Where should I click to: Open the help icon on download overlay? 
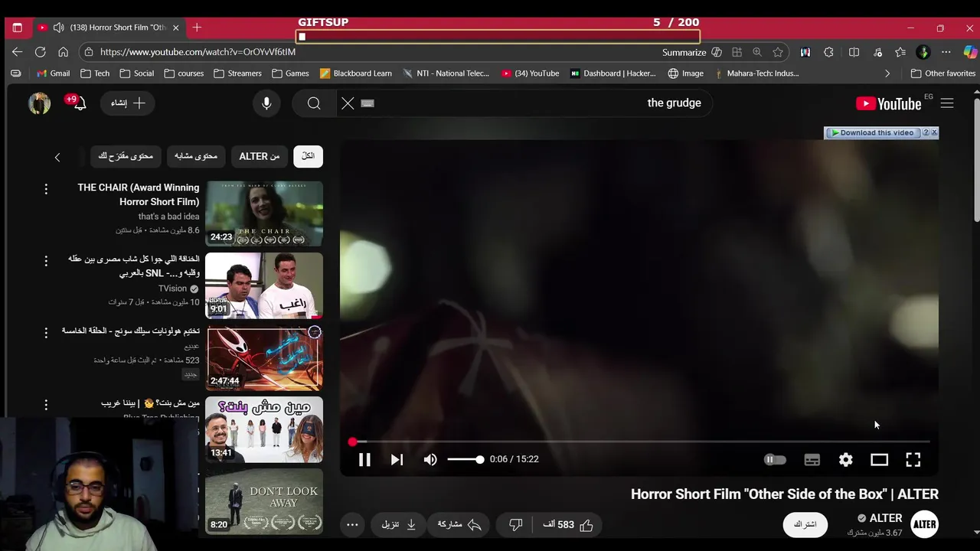click(x=926, y=132)
